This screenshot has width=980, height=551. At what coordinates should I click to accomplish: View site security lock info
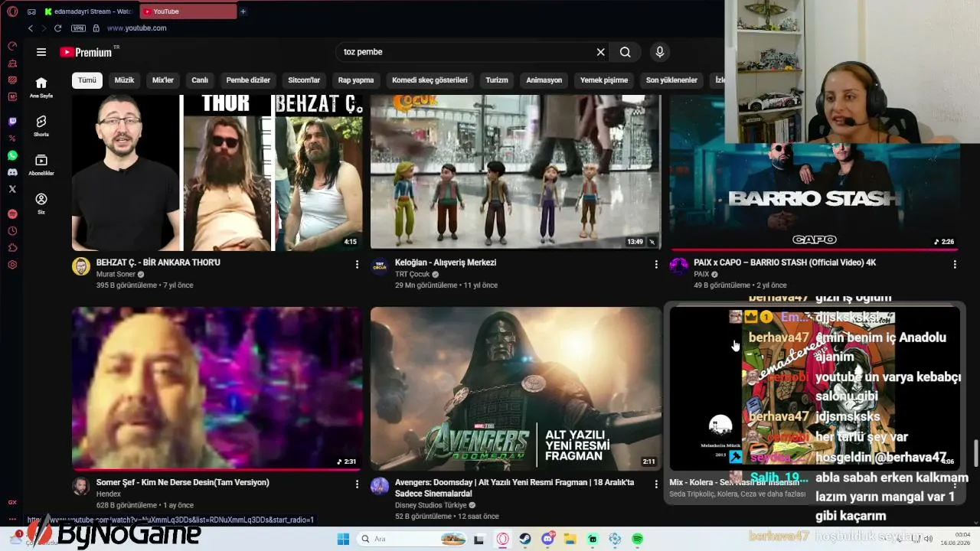[96, 28]
